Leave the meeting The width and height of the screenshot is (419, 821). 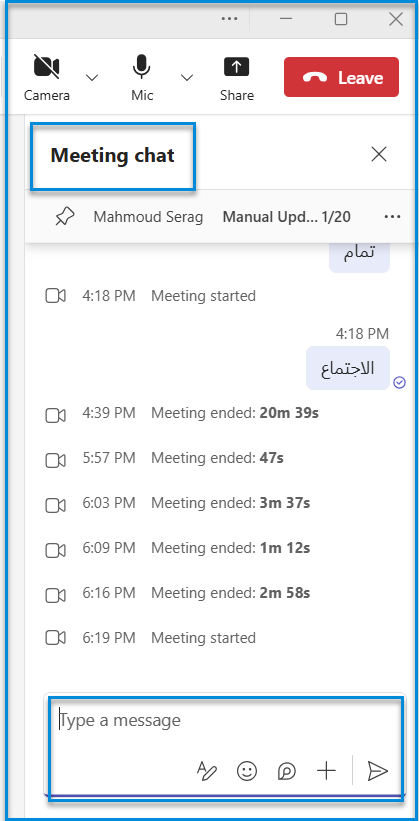(x=341, y=77)
